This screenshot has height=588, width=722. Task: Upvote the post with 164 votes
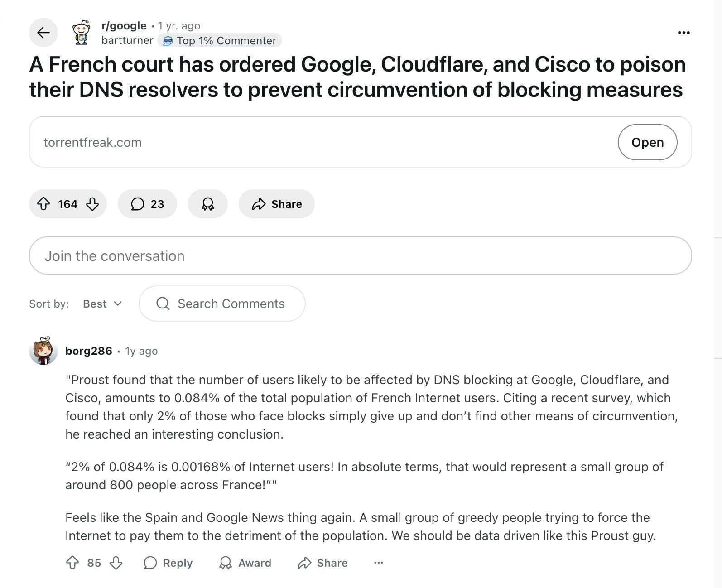(43, 204)
